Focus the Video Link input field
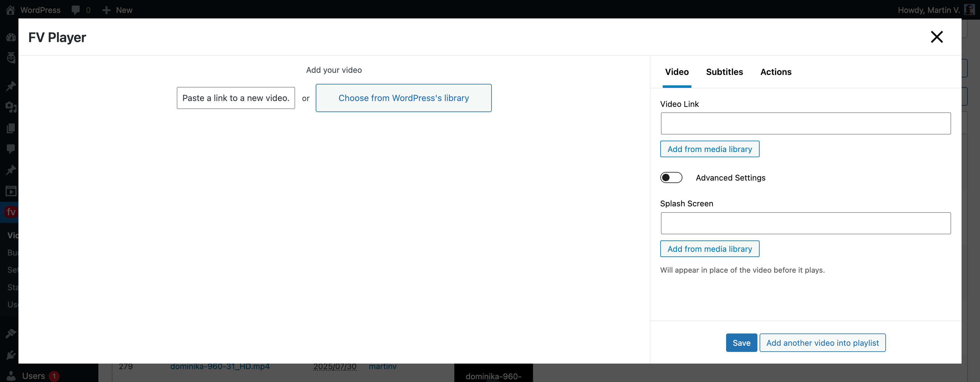Image resolution: width=980 pixels, height=382 pixels. pyautogui.click(x=805, y=123)
